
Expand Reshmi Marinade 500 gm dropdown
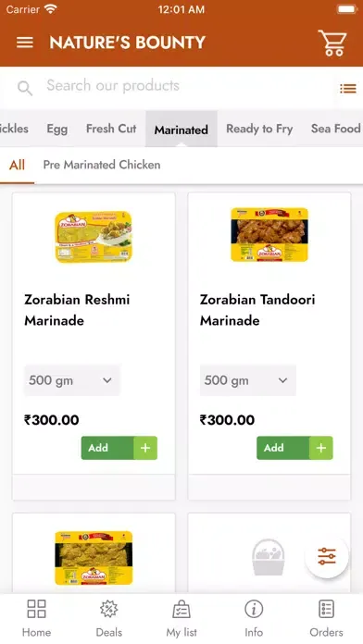pyautogui.click(x=72, y=380)
